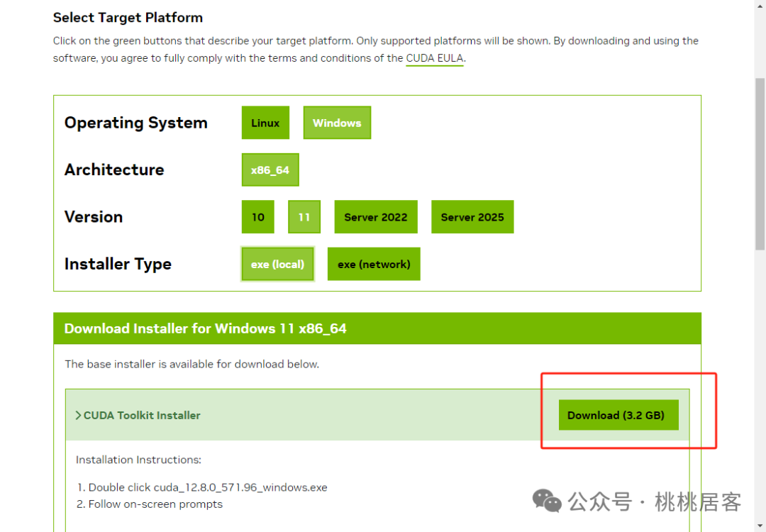Image resolution: width=766 pixels, height=532 pixels.
Task: Select Windows version 10
Action: pos(258,217)
